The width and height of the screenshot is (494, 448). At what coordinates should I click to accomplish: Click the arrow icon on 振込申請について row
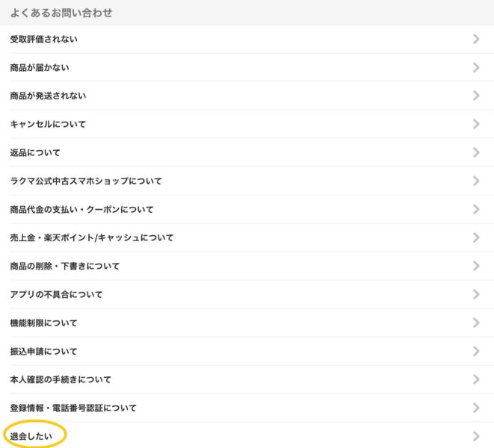click(x=476, y=351)
